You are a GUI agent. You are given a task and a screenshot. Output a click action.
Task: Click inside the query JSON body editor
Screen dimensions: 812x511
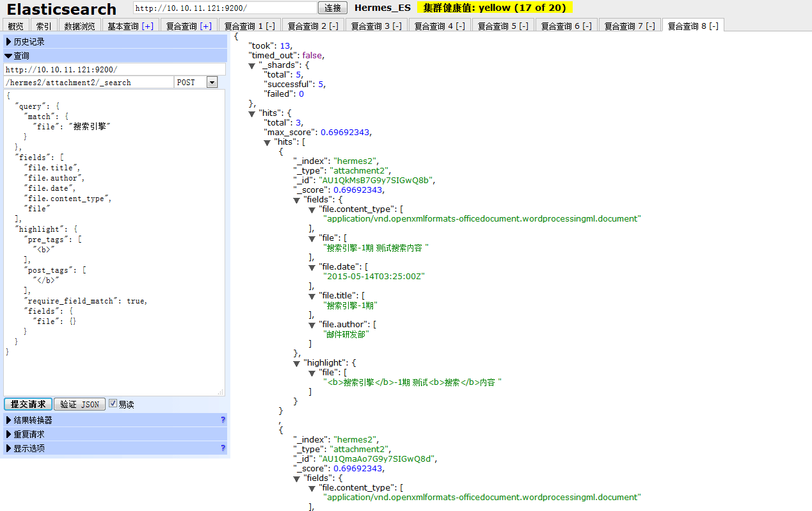click(114, 243)
